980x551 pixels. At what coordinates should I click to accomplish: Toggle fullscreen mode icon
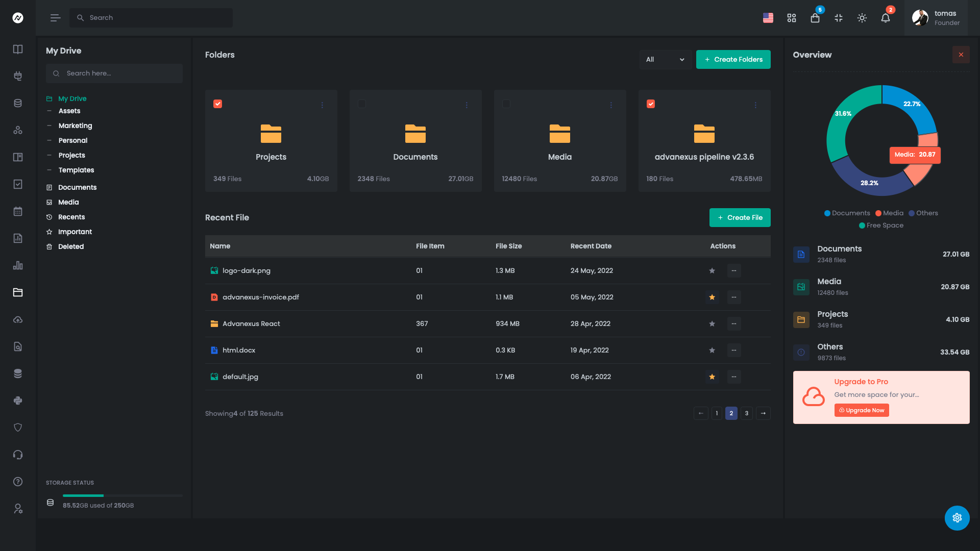coord(839,18)
